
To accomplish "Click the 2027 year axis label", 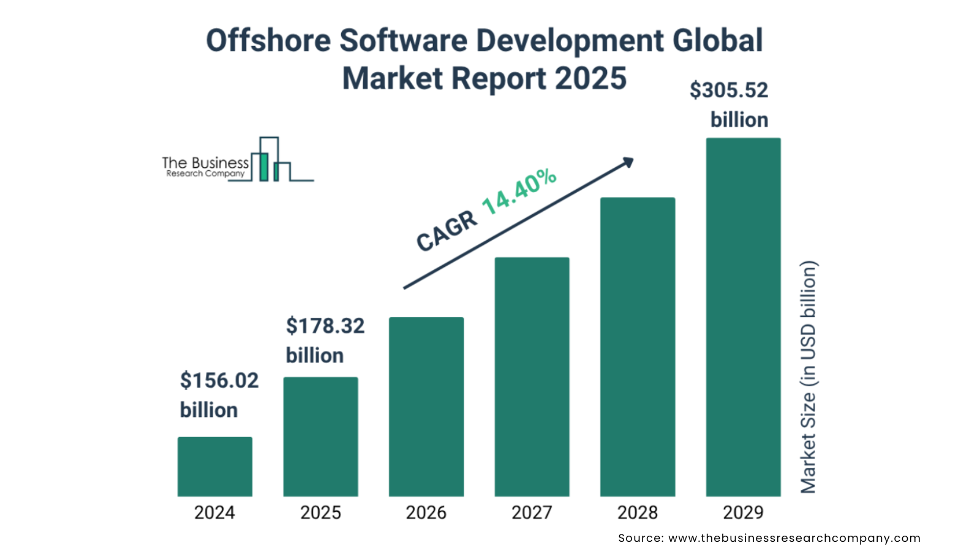I will 532,512.
